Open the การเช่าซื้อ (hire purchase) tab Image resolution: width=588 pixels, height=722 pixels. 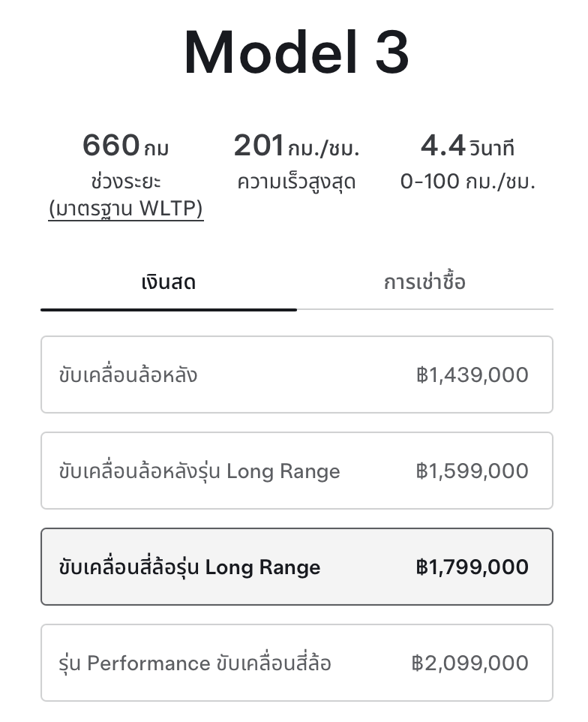tap(424, 283)
